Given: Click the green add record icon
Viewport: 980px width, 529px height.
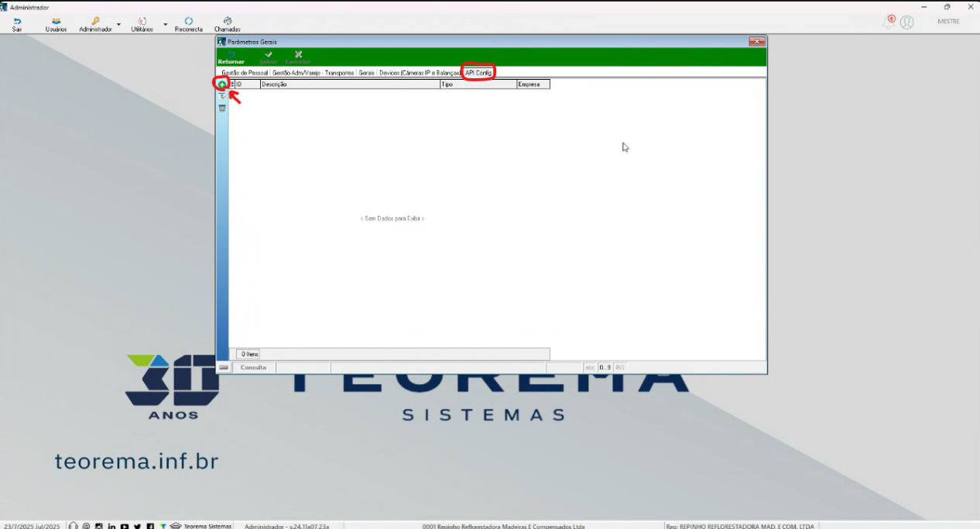Looking at the screenshot, I should point(222,84).
